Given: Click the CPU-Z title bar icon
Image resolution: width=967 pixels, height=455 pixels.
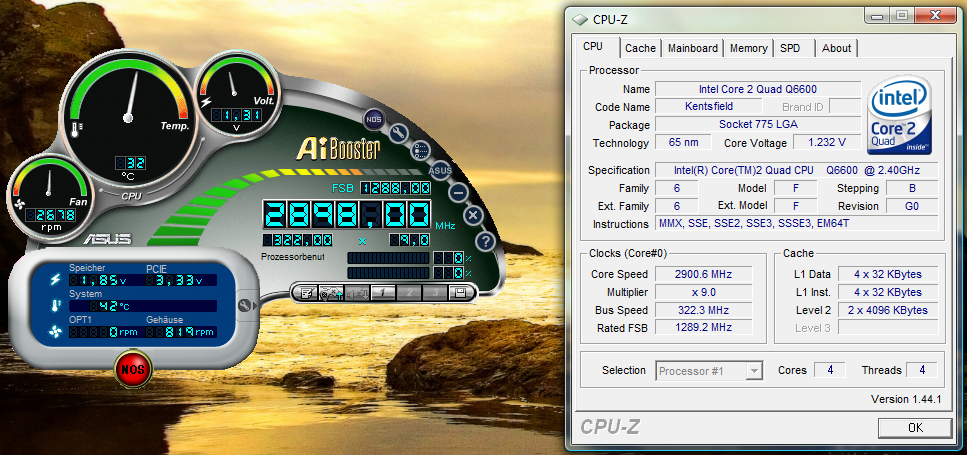Looking at the screenshot, I should (x=580, y=19).
